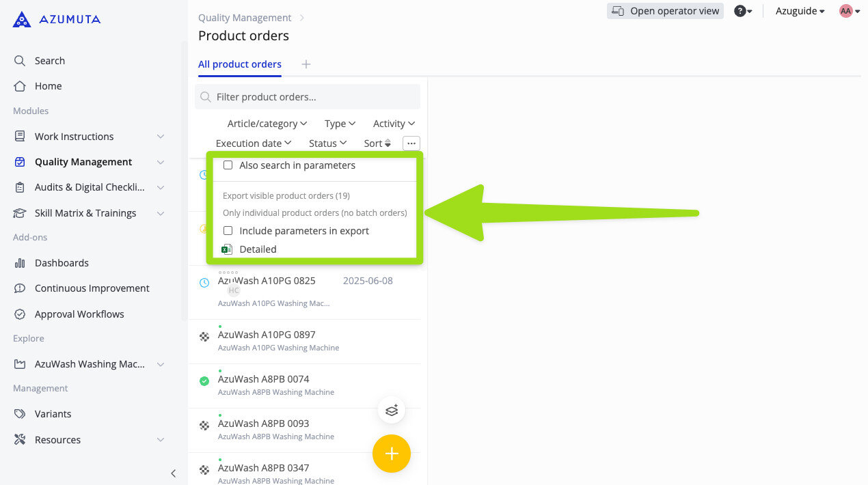Check Include parameters in export
The height and width of the screenshot is (485, 868).
(x=228, y=231)
